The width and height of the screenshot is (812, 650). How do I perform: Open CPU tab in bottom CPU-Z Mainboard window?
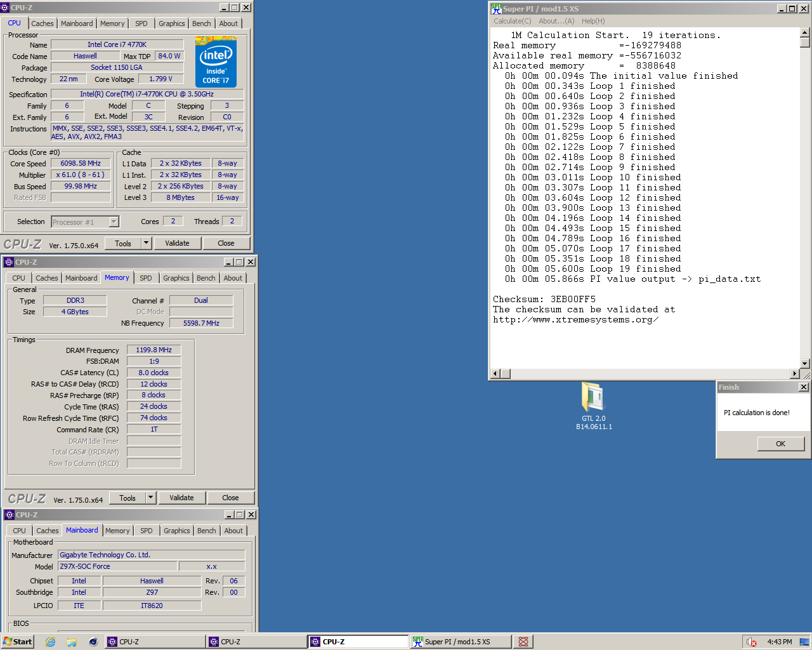20,531
